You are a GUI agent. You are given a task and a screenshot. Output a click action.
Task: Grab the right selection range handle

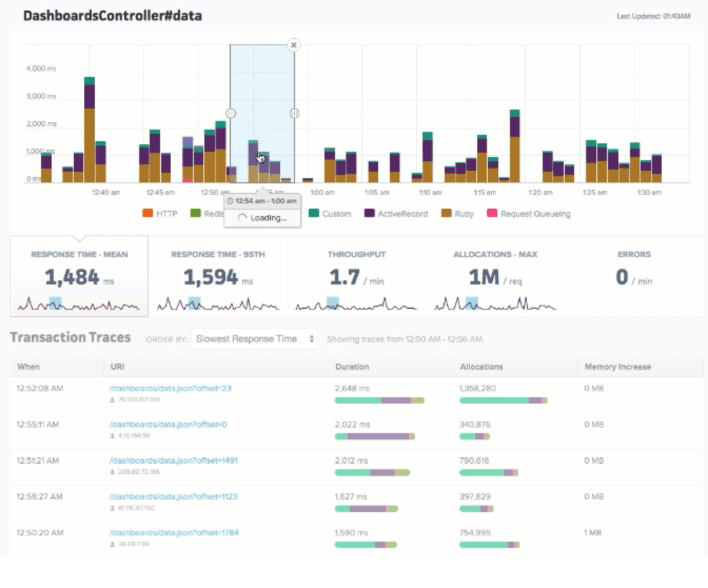294,113
